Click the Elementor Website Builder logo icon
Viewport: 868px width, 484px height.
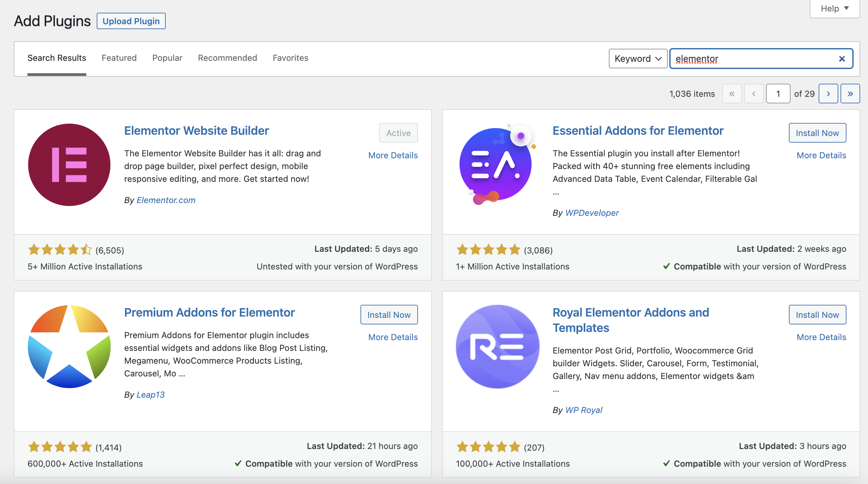[69, 164]
